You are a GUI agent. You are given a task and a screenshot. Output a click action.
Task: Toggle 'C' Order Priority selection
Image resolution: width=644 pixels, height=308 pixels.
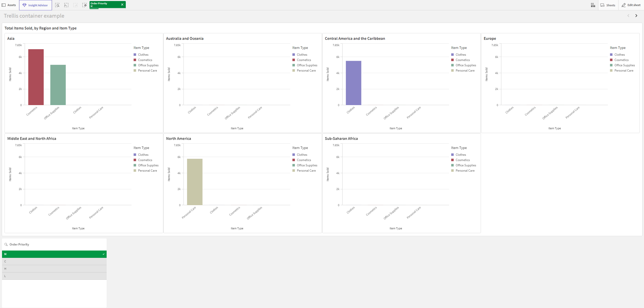54,261
